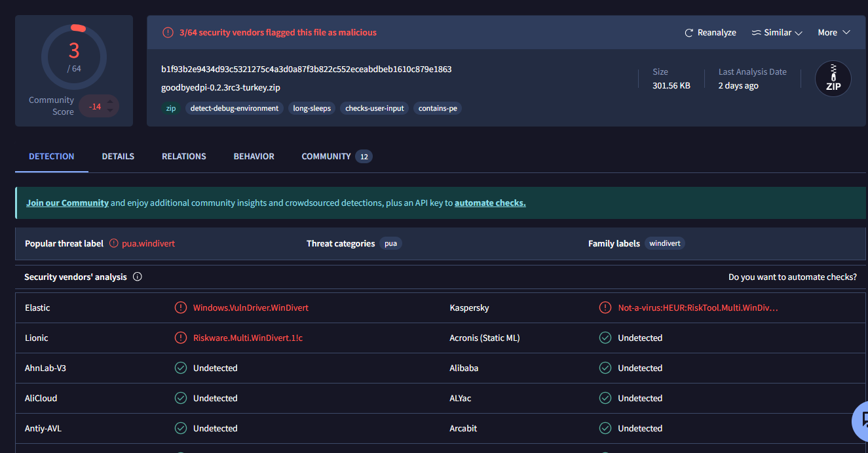
Task: Click the Reanalyze refresh icon
Action: (x=689, y=33)
